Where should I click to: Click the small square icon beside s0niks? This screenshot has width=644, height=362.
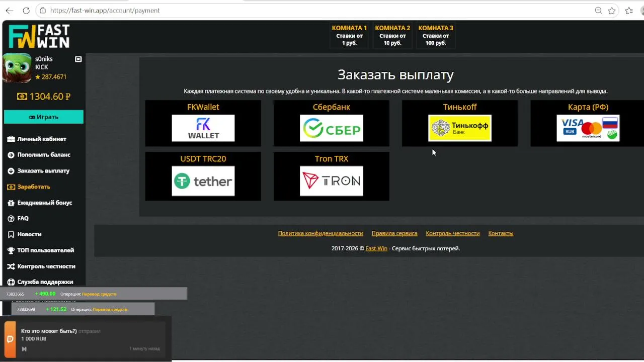78,59
